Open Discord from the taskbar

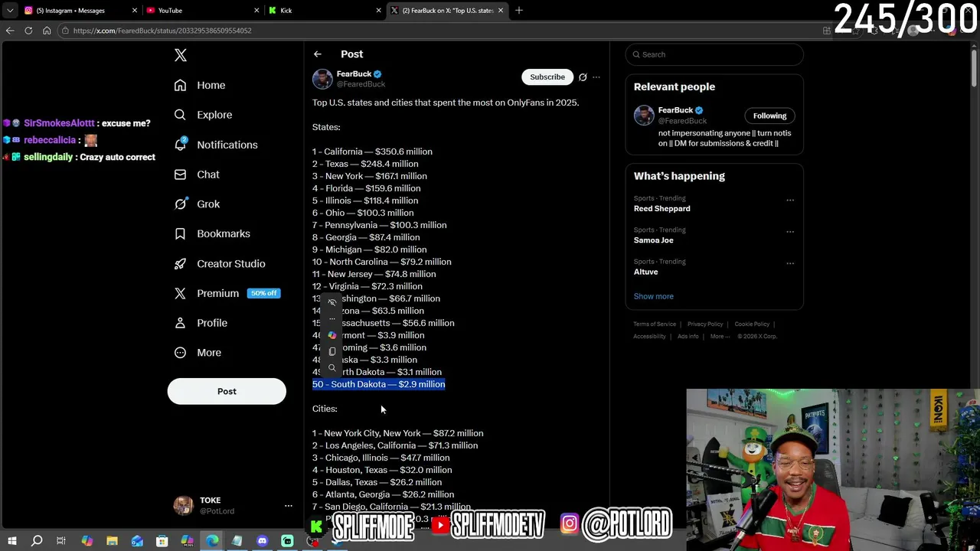tap(262, 541)
